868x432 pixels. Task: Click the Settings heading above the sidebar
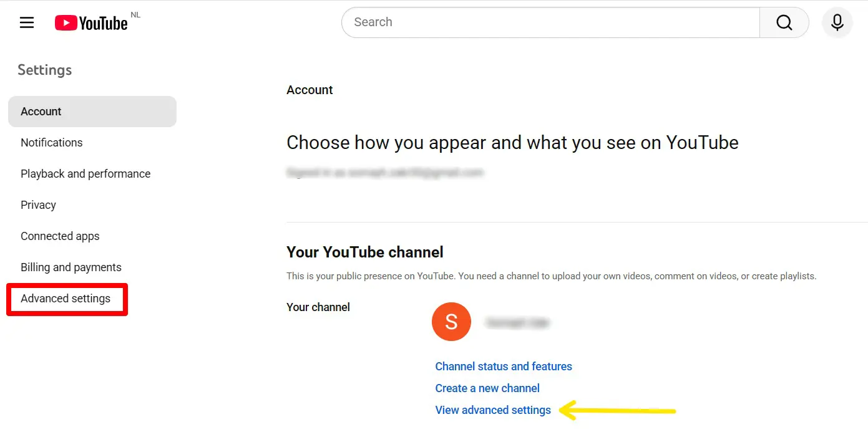pos(44,70)
